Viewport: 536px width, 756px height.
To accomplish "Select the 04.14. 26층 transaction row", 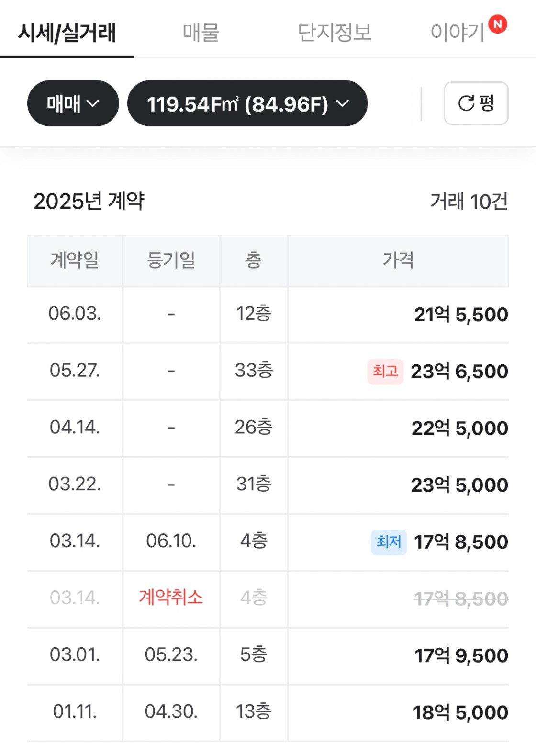I will 268,428.
